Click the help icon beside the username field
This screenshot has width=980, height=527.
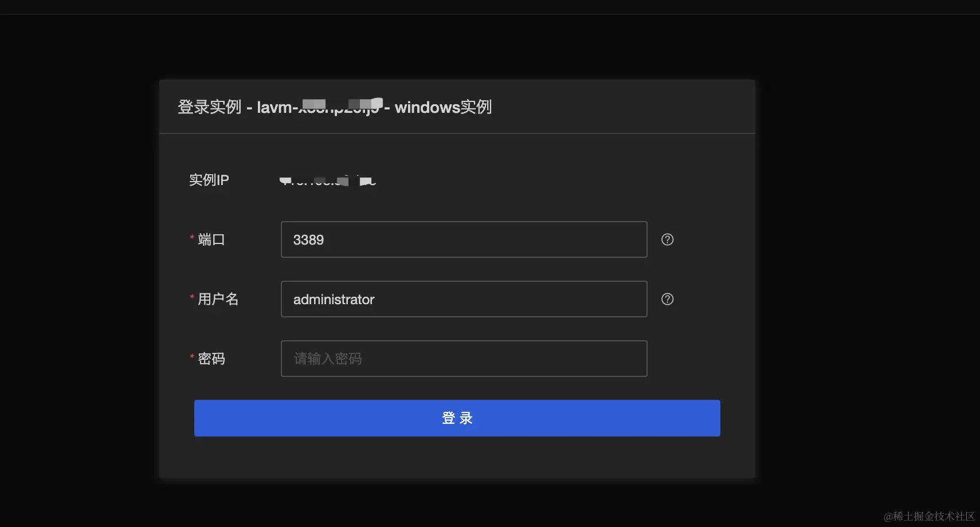tap(667, 299)
